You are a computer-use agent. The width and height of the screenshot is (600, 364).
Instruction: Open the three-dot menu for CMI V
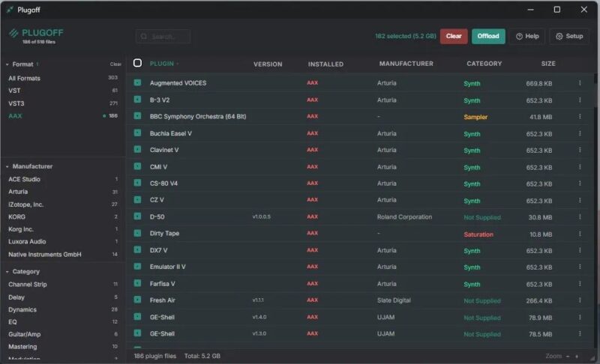pyautogui.click(x=580, y=167)
